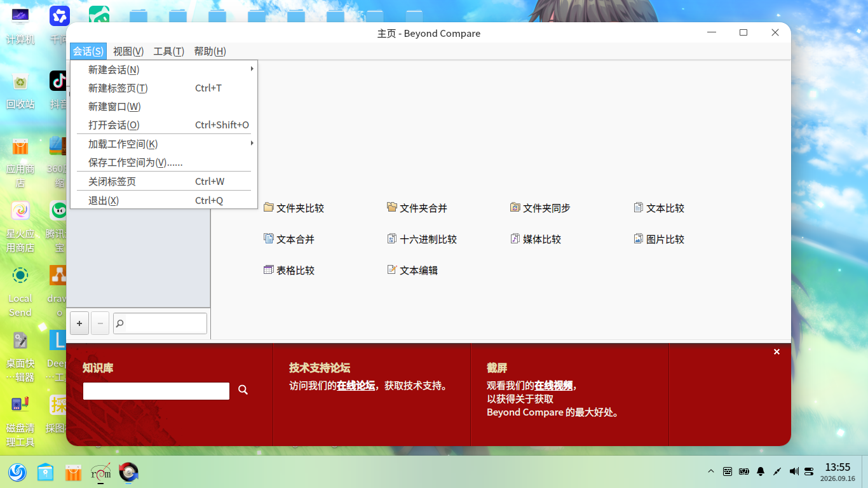Open the 星火应用商店 desktop icon
Screen dimensions: 868x488
[20, 227]
